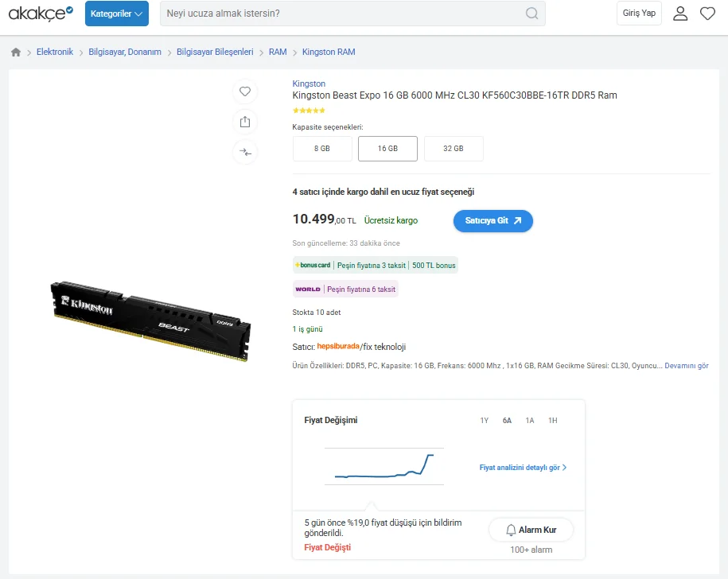Open the favorites heart in header
This screenshot has width=728, height=579.
[x=707, y=14]
